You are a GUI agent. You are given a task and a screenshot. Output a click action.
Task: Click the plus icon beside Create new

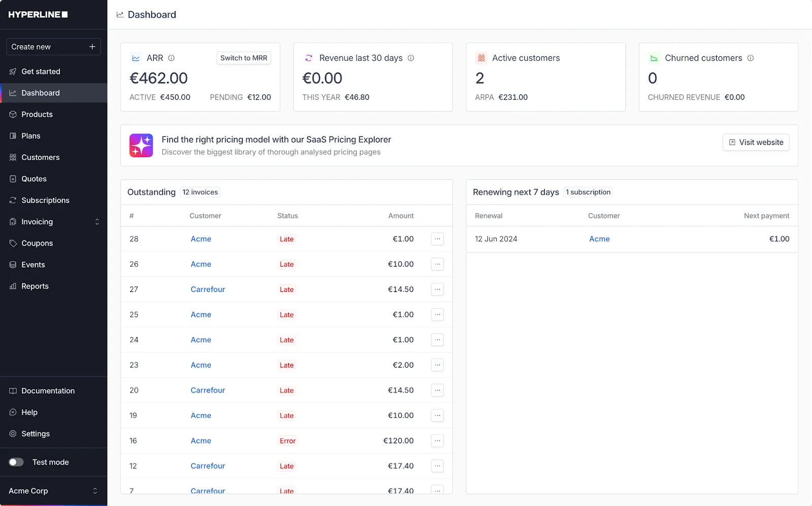click(92, 47)
